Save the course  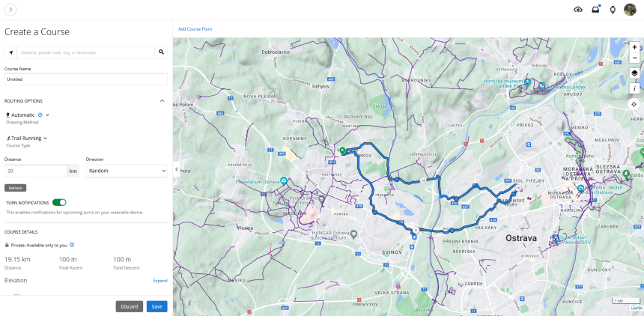157,306
